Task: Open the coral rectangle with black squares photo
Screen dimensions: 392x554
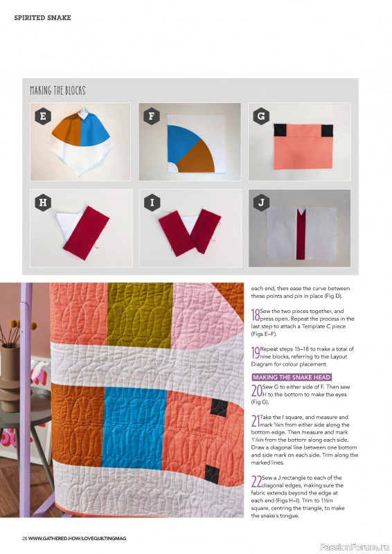Action: 300,142
